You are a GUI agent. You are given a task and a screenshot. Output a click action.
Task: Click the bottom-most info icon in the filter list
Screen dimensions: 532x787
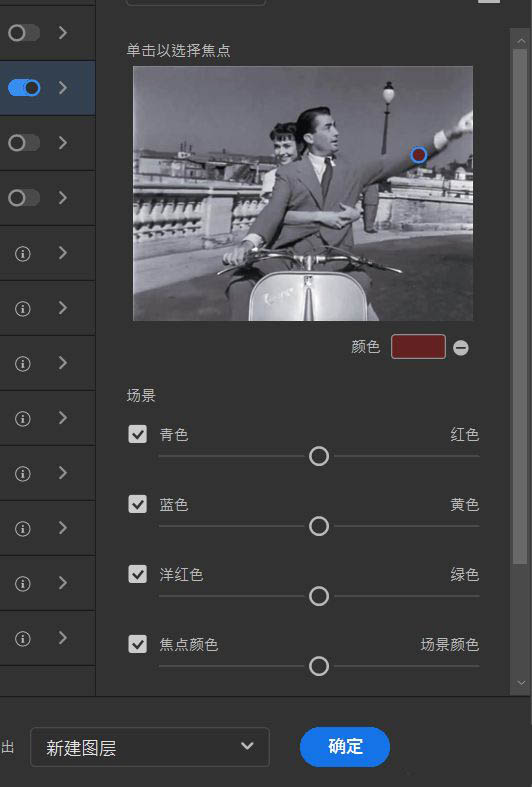[x=23, y=638]
